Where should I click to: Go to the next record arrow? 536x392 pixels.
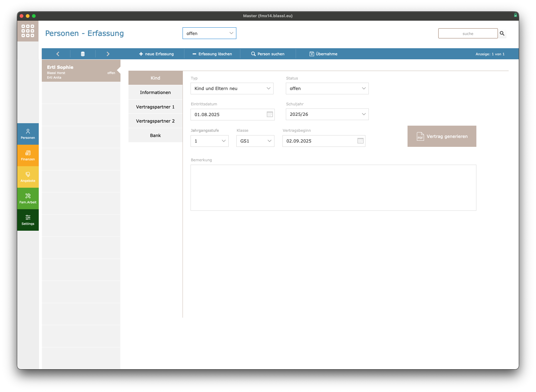click(108, 54)
